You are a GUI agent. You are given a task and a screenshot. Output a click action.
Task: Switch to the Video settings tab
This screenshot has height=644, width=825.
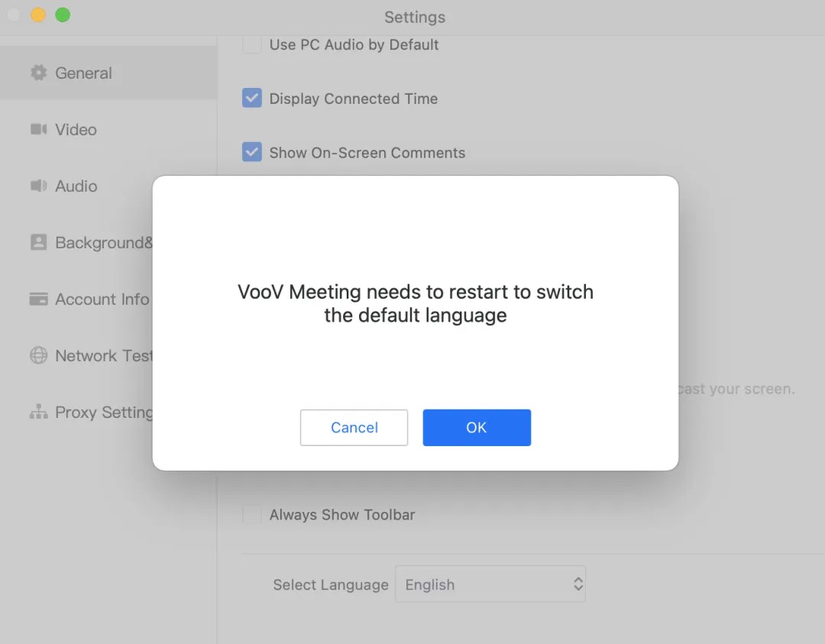click(x=108, y=129)
